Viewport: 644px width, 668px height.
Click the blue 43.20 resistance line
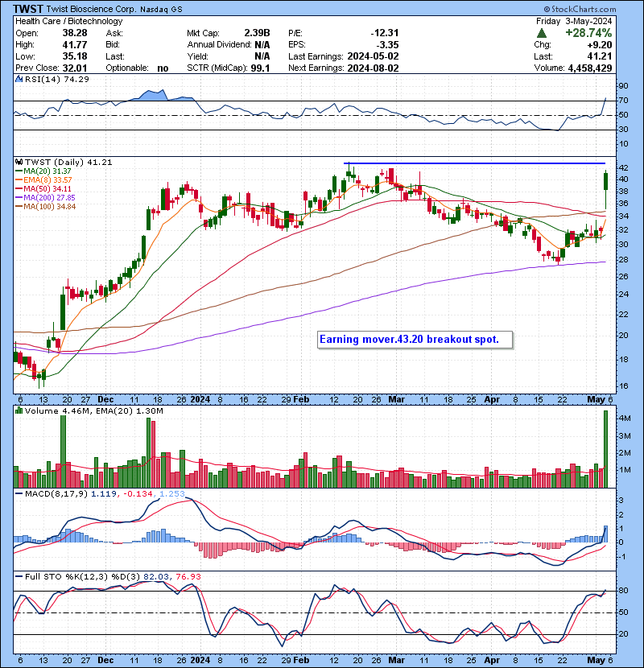(474, 163)
